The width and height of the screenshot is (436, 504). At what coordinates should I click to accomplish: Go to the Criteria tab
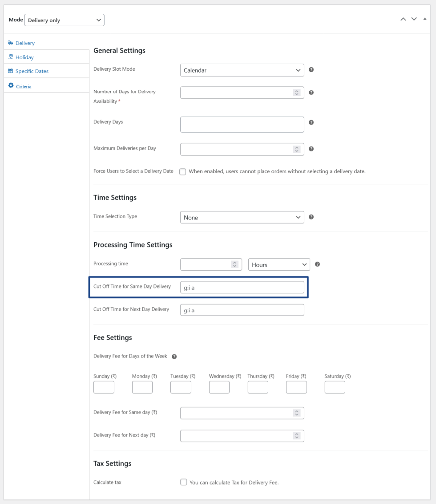[24, 86]
